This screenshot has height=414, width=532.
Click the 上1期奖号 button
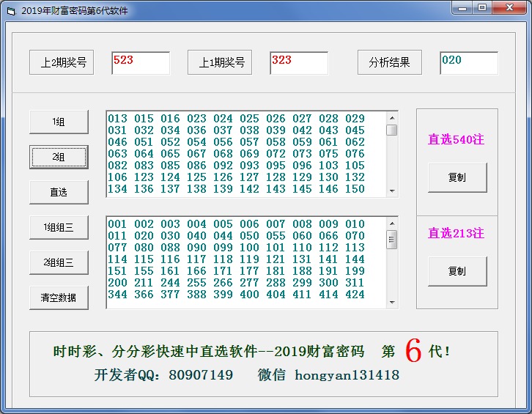220,62
